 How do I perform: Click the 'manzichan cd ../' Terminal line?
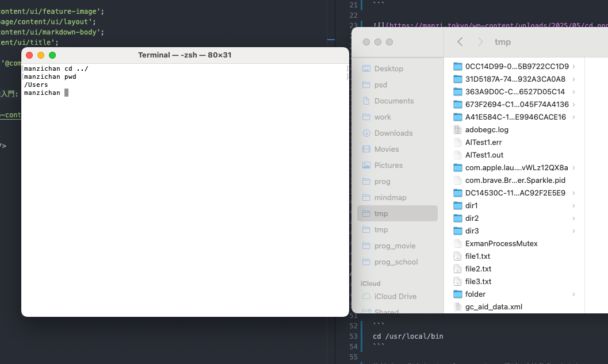click(x=56, y=68)
